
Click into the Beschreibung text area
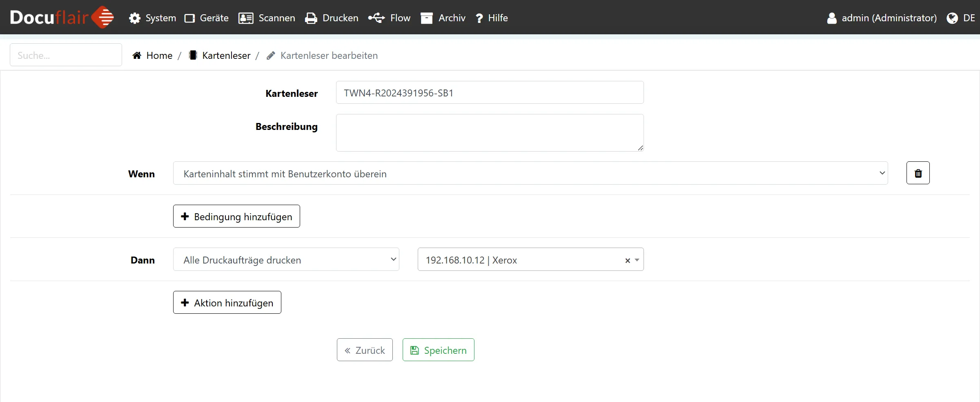489,133
